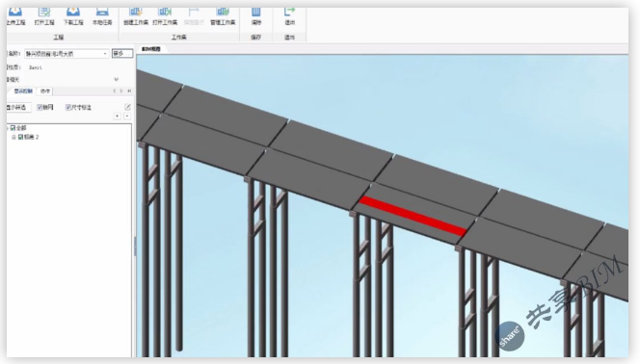The image size is (640, 364).
Task: Click the 退出 exit icon
Action: pyautogui.click(x=289, y=12)
